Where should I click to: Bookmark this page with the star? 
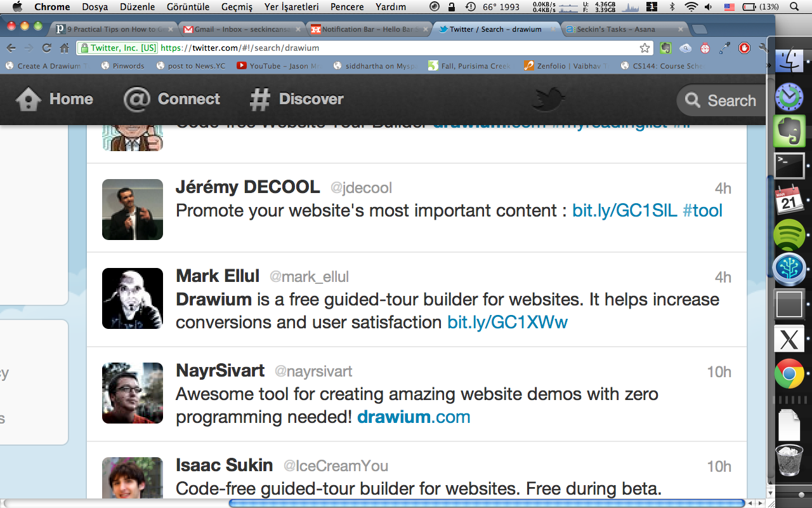pyautogui.click(x=645, y=48)
